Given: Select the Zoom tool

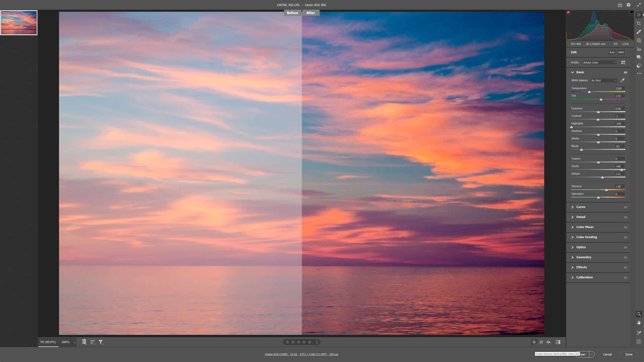Looking at the screenshot, I should [639, 314].
